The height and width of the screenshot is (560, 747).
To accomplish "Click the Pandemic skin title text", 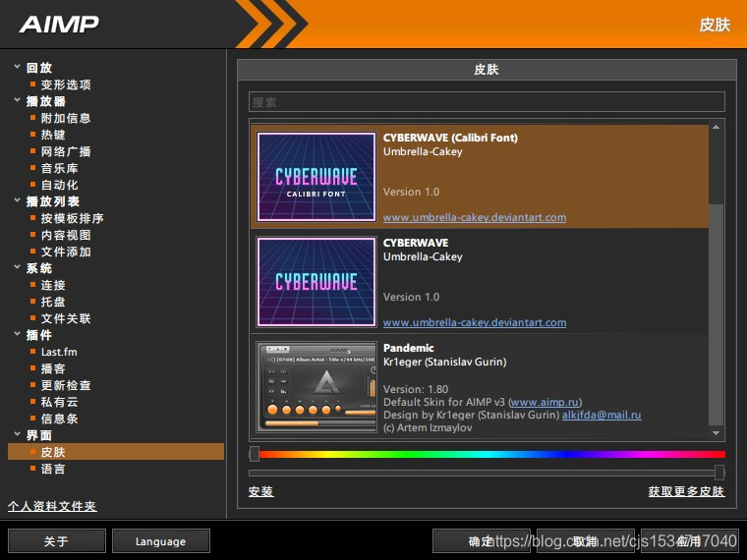I will tap(408, 348).
